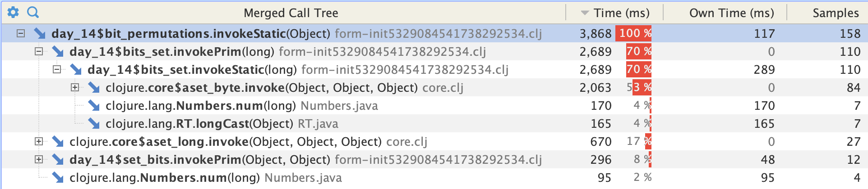Expand the day_14$set_bits.invokePrim node
868x189 pixels.
click(39, 159)
